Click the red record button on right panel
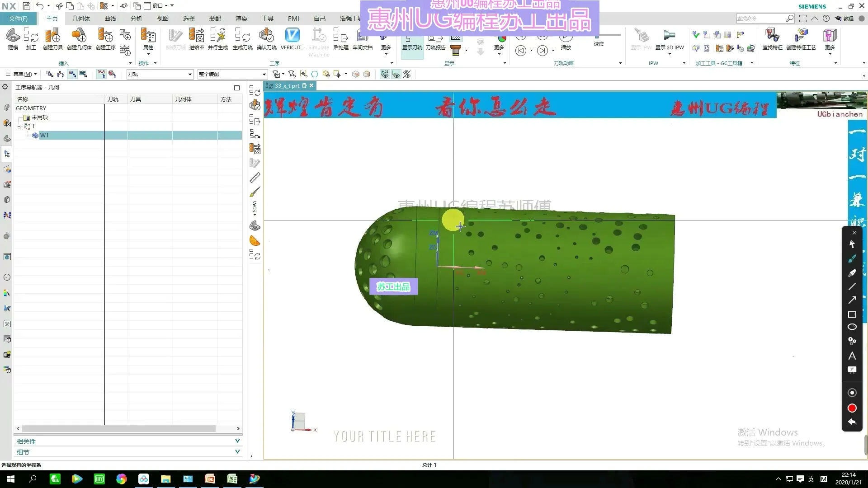 pos(852,408)
